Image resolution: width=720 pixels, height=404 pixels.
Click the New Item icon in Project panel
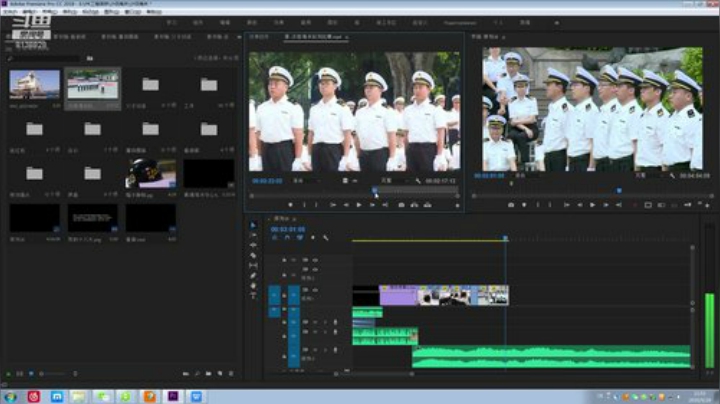click(220, 374)
